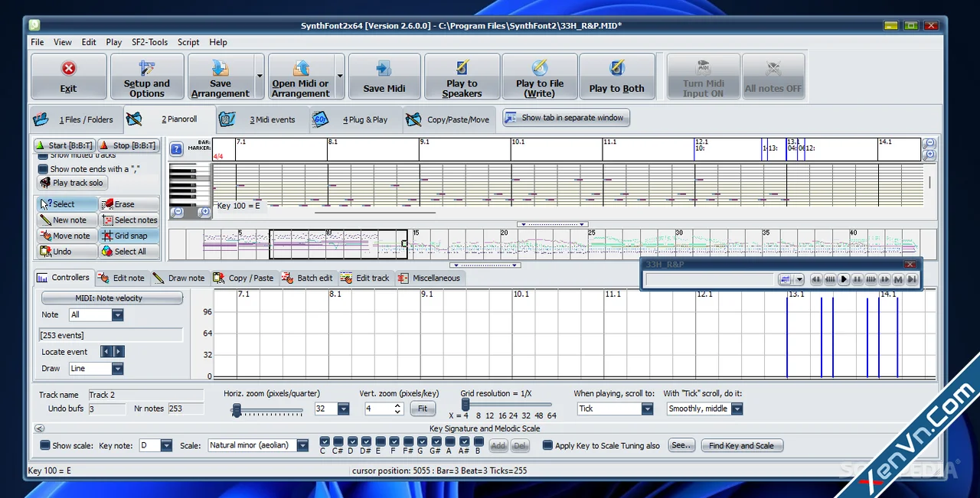Enable Apply Key to Scale Tuning also
Image resolution: width=980 pixels, height=498 pixels.
547,445
